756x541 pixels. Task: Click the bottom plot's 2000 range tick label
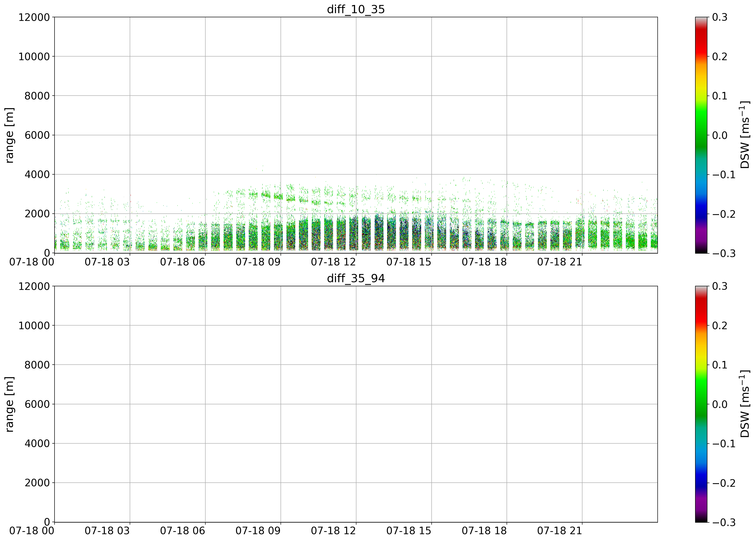pos(37,483)
